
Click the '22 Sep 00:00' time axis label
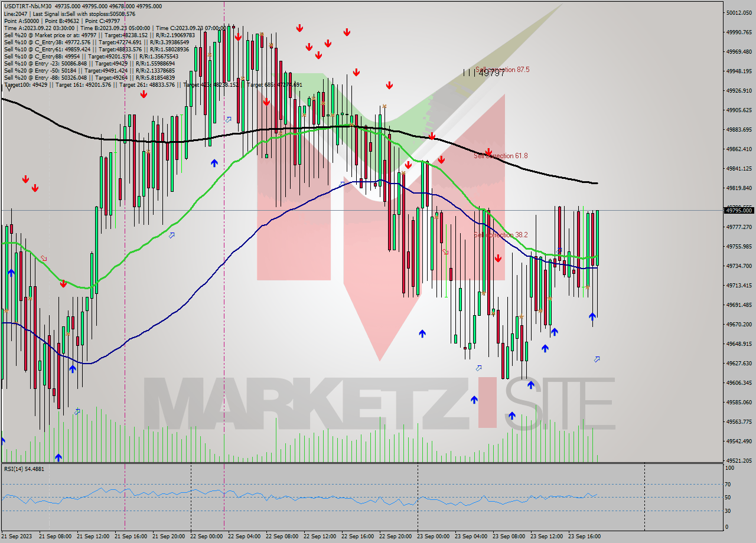[206, 537]
